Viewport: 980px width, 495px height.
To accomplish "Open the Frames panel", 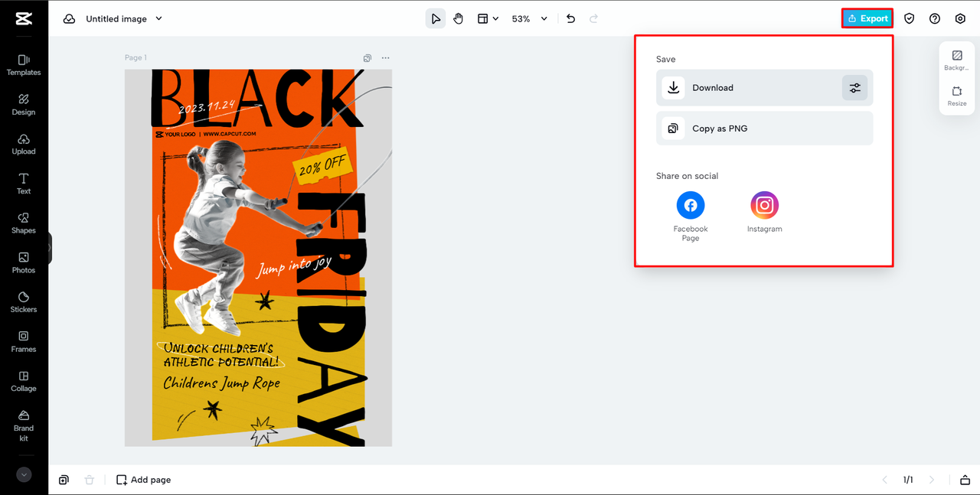I will coord(24,342).
